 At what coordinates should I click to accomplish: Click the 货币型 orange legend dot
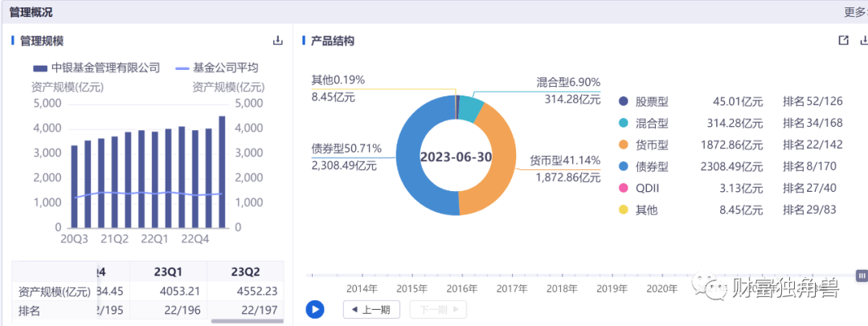(x=624, y=145)
